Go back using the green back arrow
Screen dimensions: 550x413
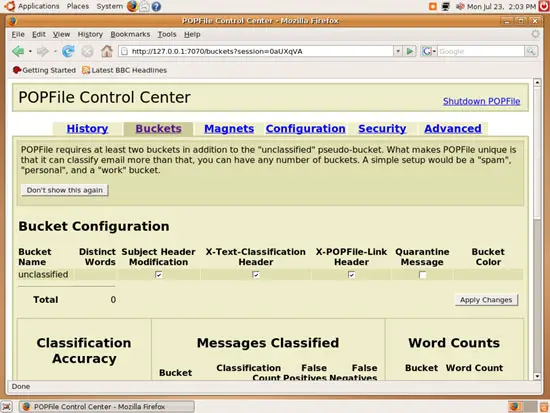point(18,52)
